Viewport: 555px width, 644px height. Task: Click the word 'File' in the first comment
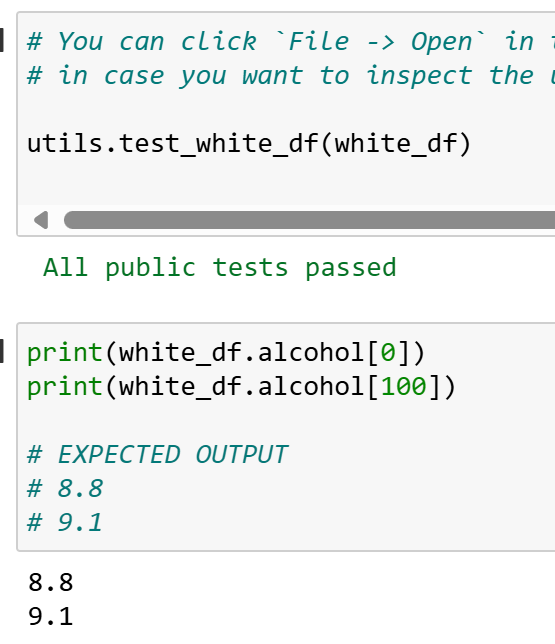tap(319, 41)
